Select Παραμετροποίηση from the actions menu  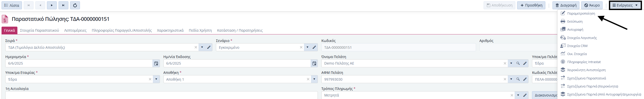(x=581, y=13)
